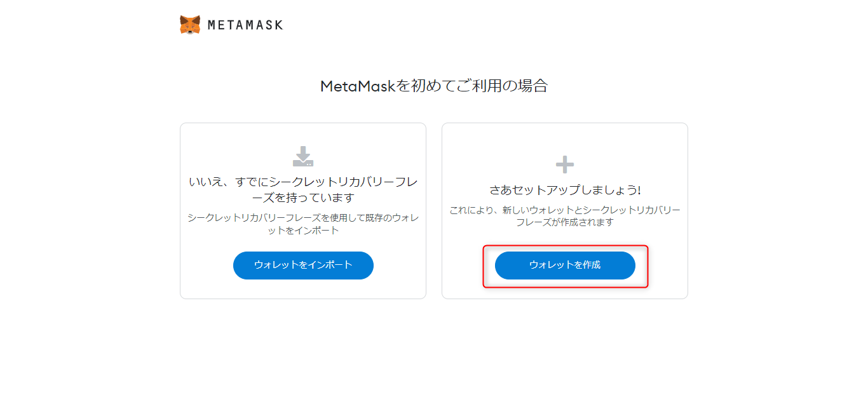Click description line ットをインポート in left card
Screen dimensions: 868x397
[303, 231]
